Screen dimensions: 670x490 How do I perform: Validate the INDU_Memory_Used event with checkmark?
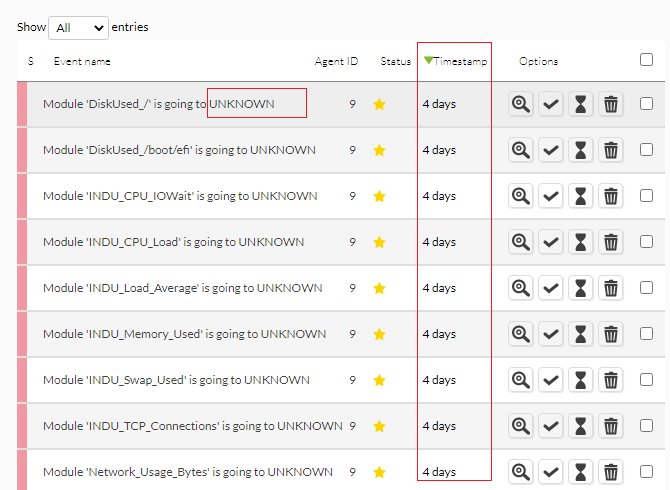[550, 334]
